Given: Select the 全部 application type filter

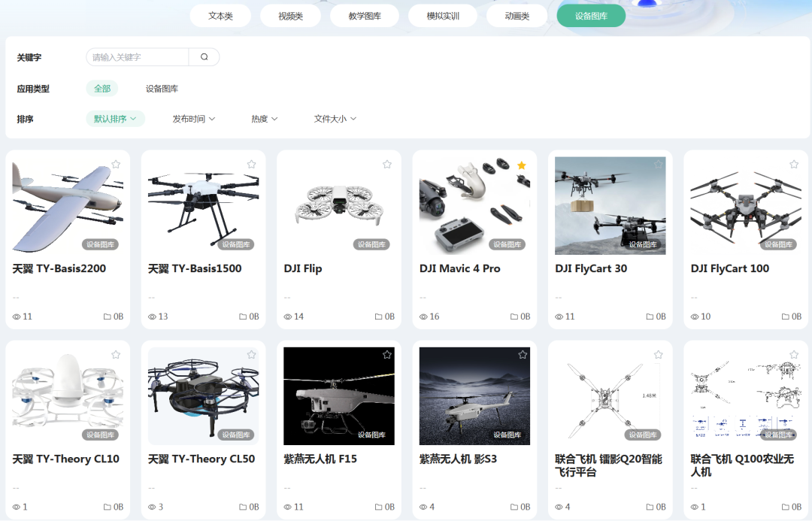Looking at the screenshot, I should (102, 89).
